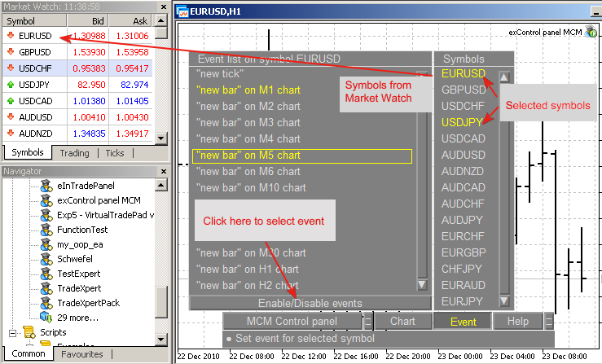Click AUDNZD red down-arrow icon
The image size is (602, 364).
(11, 134)
